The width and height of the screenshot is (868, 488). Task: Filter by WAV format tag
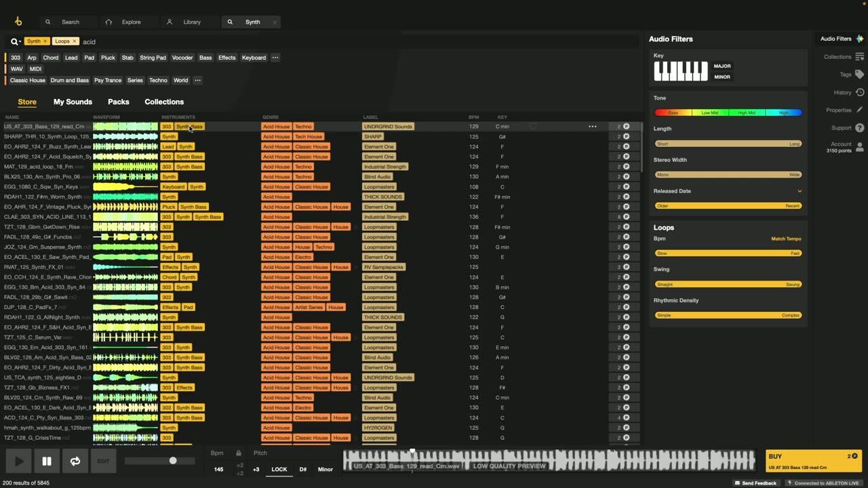17,69
